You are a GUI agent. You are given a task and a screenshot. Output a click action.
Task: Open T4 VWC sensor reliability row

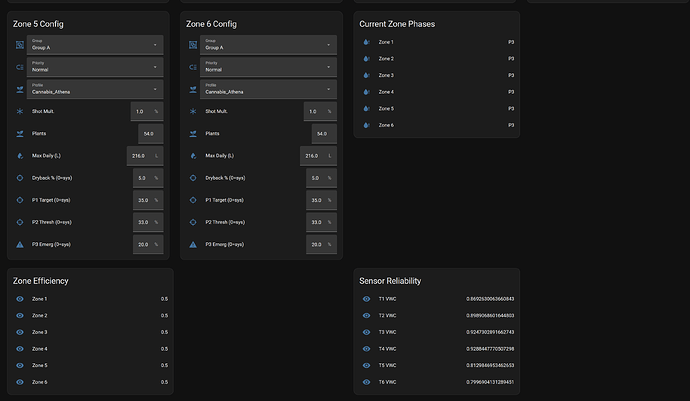[x=437, y=349]
